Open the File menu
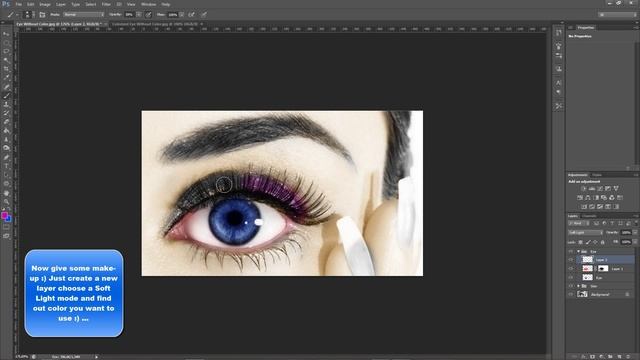The image size is (640, 360). click(19, 4)
